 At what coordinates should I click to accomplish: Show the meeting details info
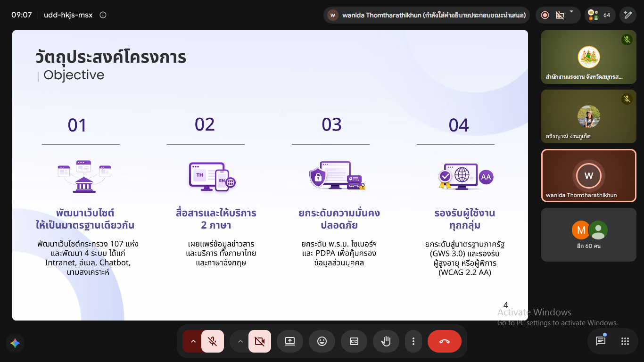[103, 15]
